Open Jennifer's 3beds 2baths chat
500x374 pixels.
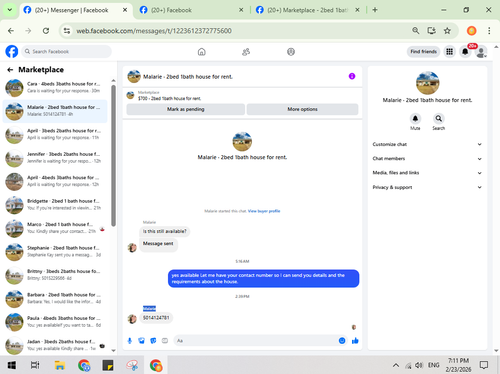tap(55, 158)
